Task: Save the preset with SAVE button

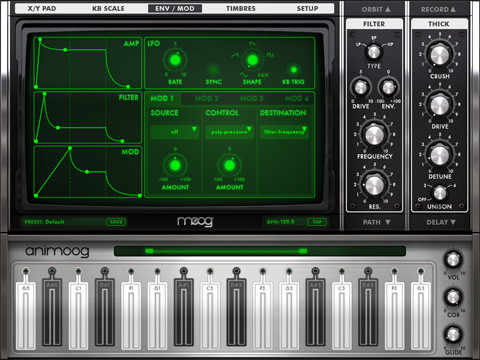Action: coord(116,222)
